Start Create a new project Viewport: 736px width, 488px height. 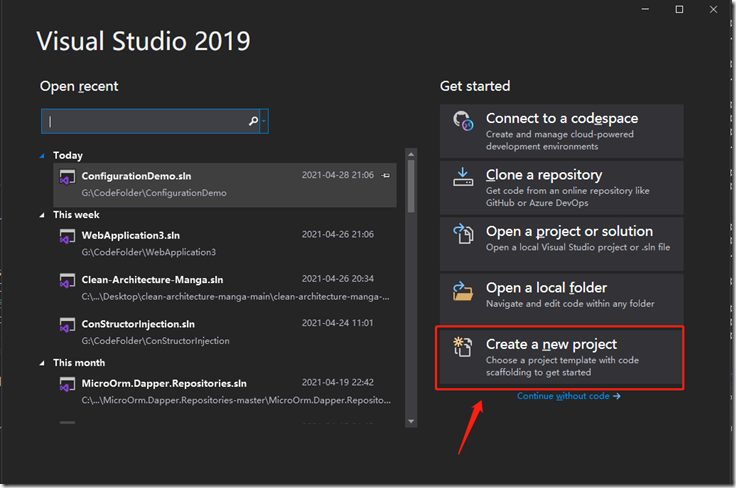pyautogui.click(x=560, y=358)
